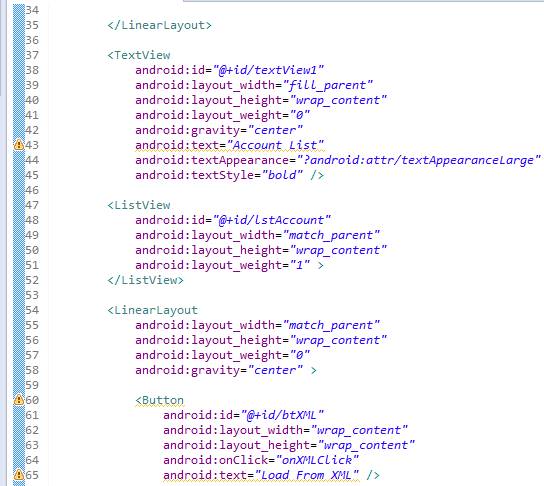Click the warning icon on line 65
Viewport: 544px width, 486px height.
(19, 475)
